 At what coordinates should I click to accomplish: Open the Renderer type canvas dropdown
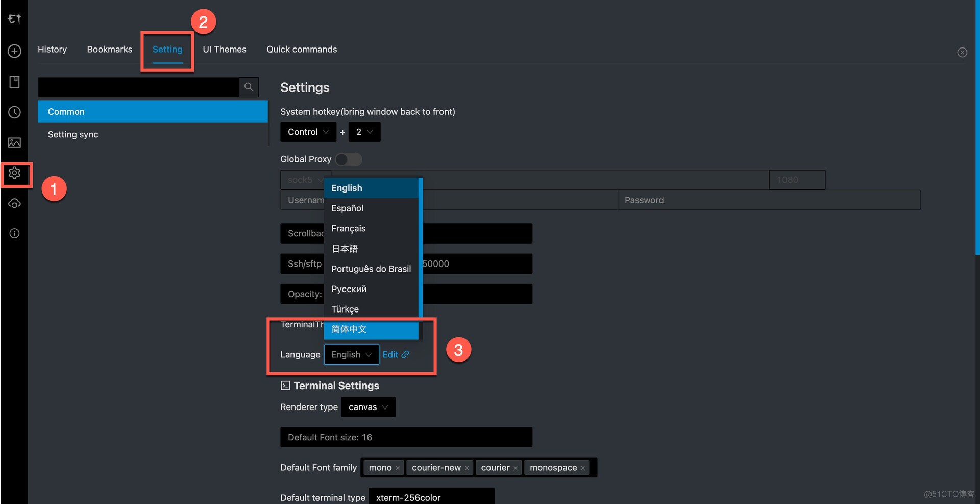[x=368, y=407]
